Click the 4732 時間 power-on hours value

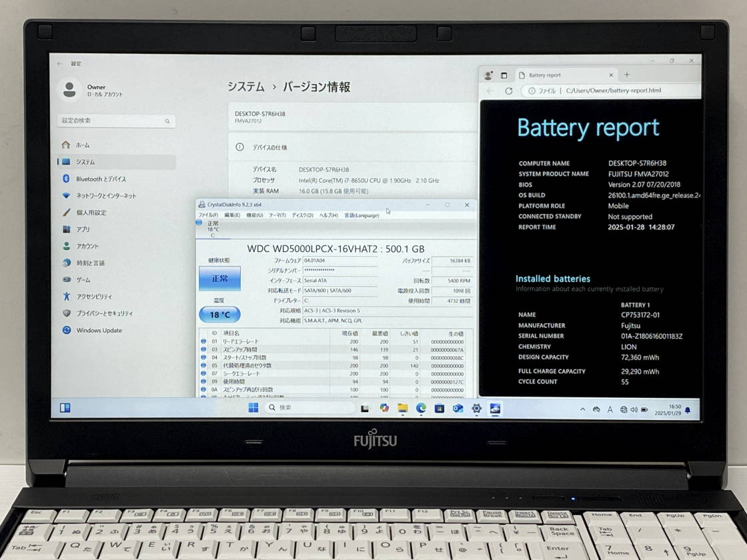point(452,301)
